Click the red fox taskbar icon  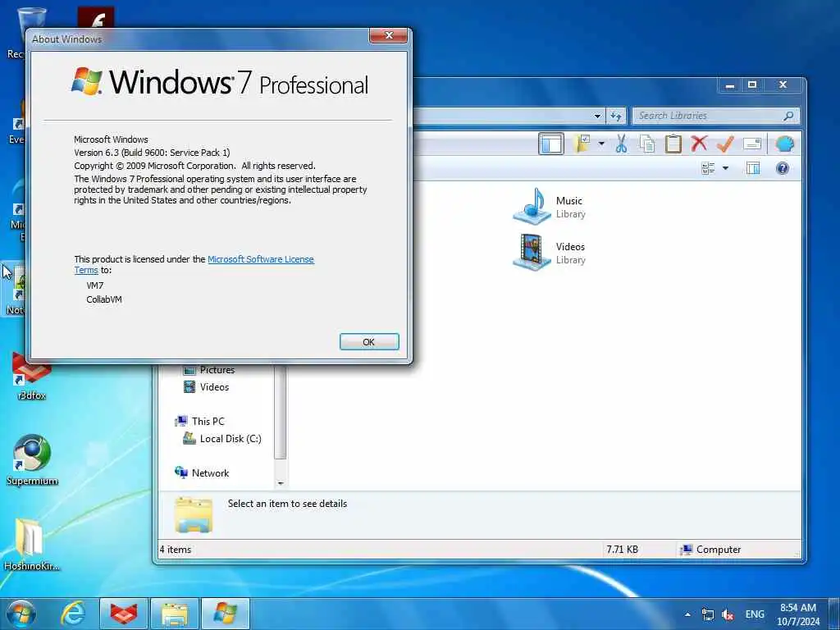124,614
